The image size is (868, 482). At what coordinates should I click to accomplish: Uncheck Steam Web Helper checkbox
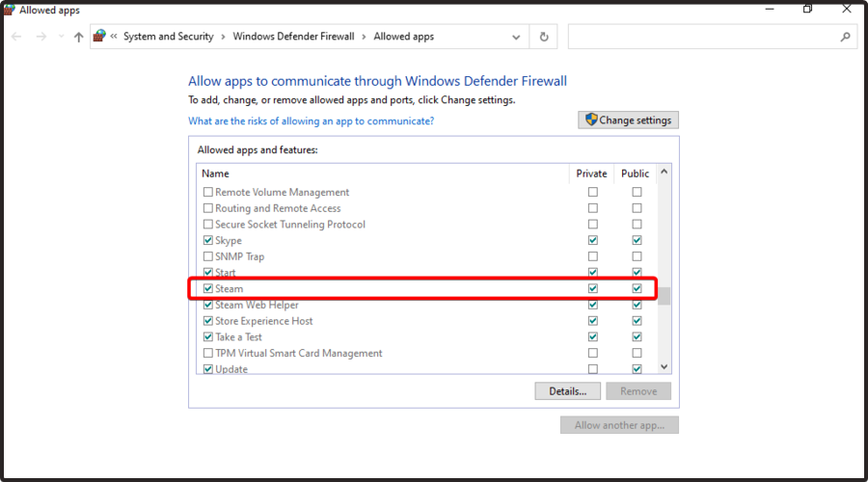pyautogui.click(x=208, y=305)
